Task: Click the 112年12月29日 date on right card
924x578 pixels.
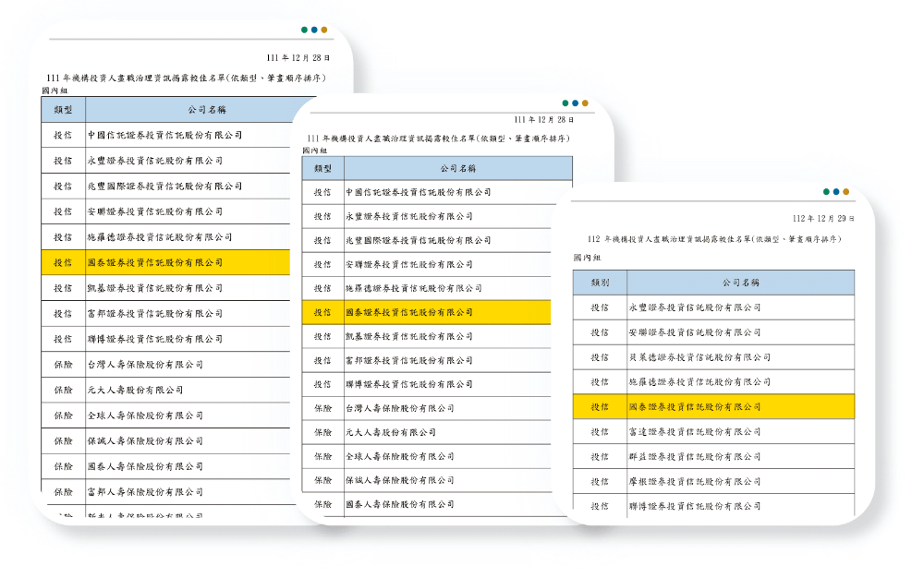Action: click(x=823, y=219)
